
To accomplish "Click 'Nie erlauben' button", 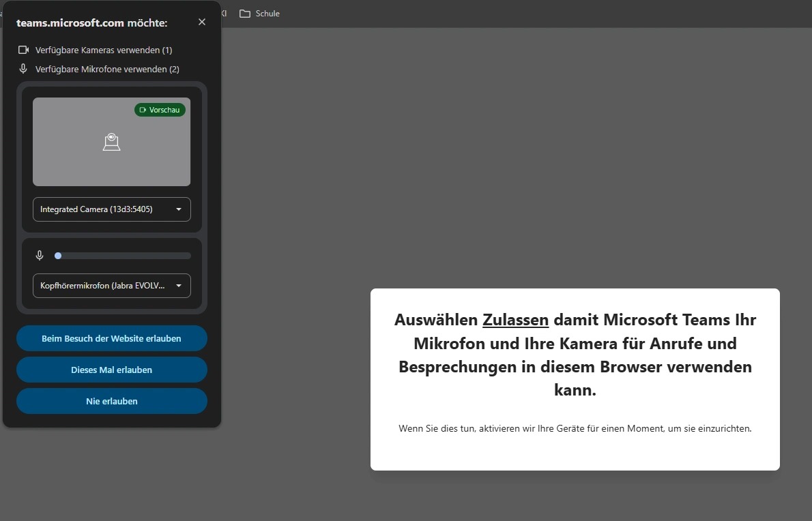I will (112, 401).
